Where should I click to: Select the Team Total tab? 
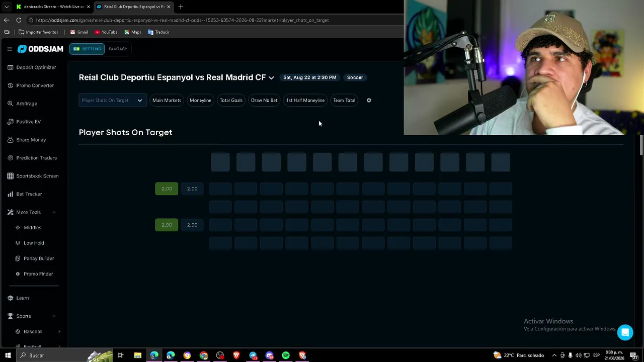point(344,100)
